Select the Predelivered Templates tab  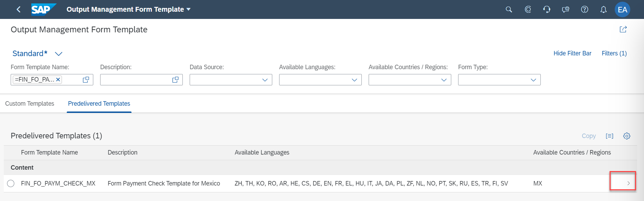click(99, 104)
